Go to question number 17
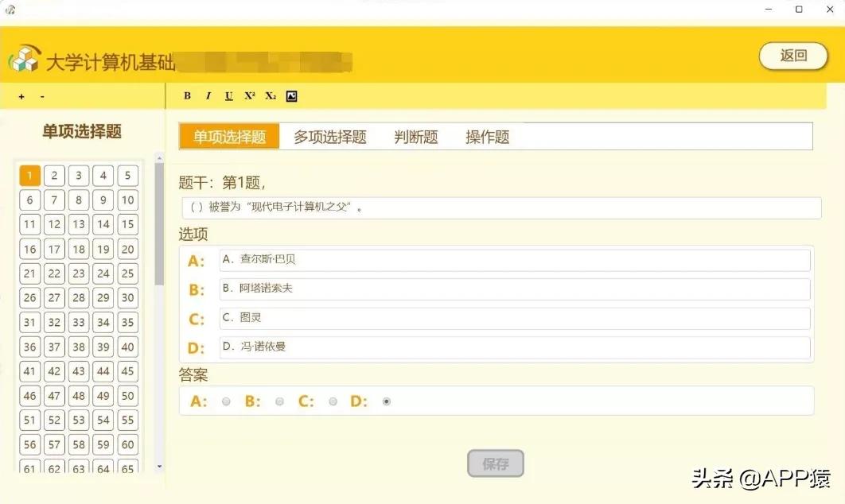 point(54,249)
